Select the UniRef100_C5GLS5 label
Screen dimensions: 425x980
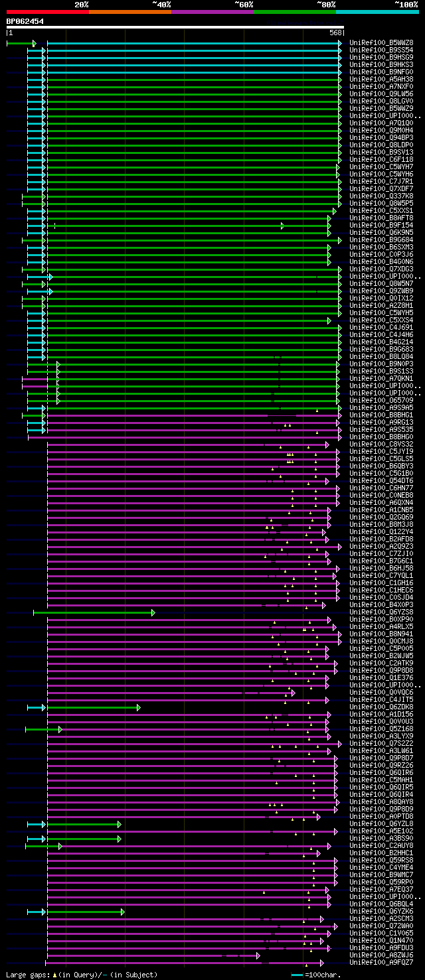pos(381,458)
